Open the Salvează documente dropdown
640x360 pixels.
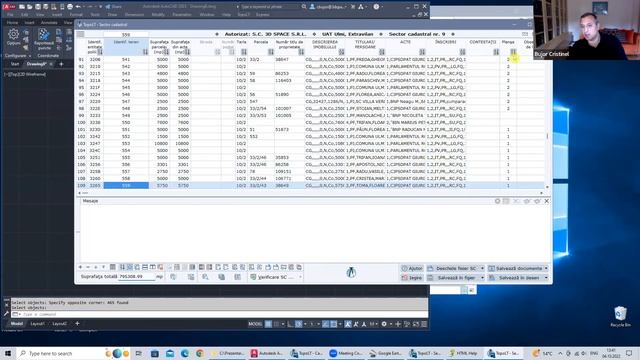[x=546, y=269]
